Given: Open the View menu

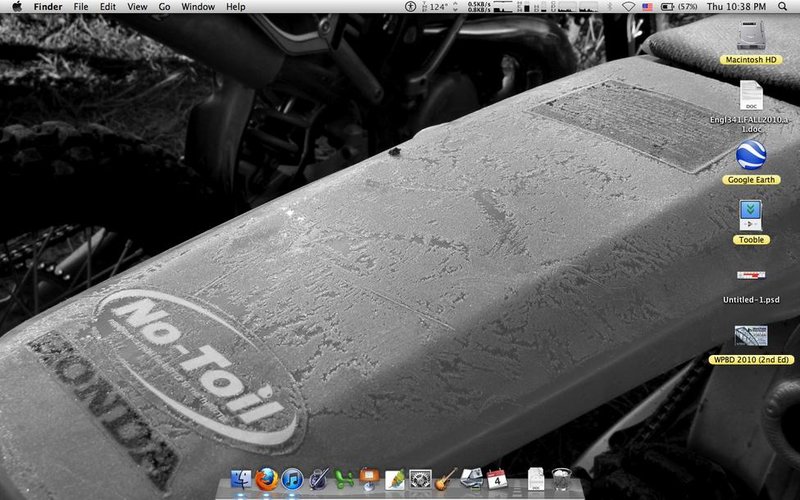Looking at the screenshot, I should (137, 7).
